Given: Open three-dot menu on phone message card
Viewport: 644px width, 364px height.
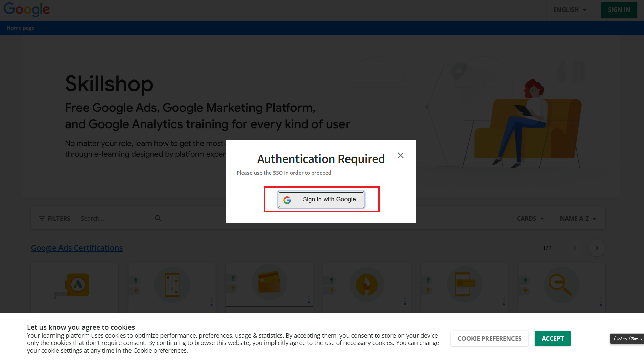Looking at the screenshot, I should coord(504,301).
